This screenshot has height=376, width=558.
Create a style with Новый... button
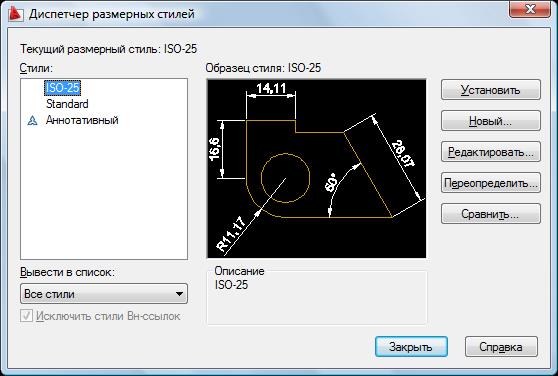491,121
